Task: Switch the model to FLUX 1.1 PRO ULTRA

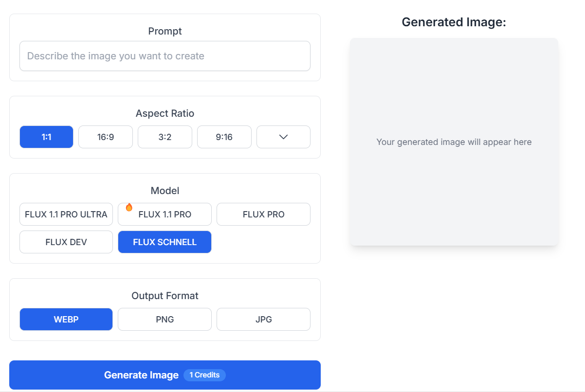Action: point(66,214)
